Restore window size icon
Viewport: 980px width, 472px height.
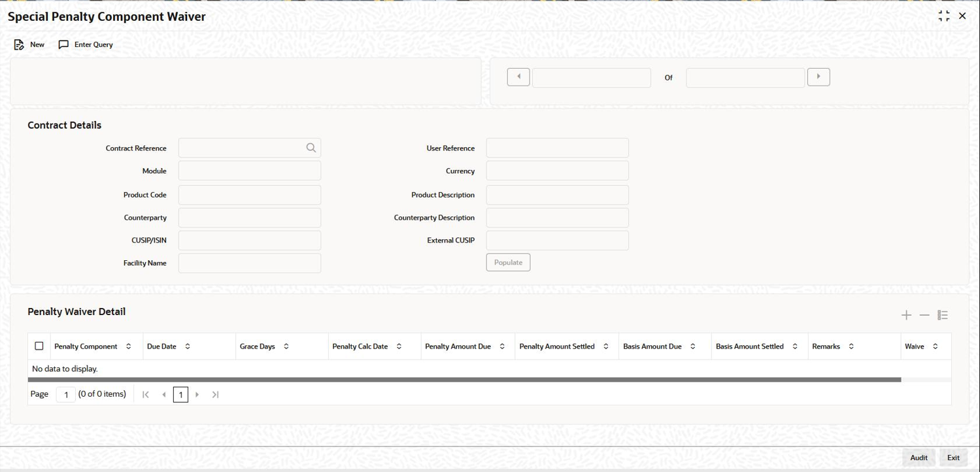pos(944,16)
